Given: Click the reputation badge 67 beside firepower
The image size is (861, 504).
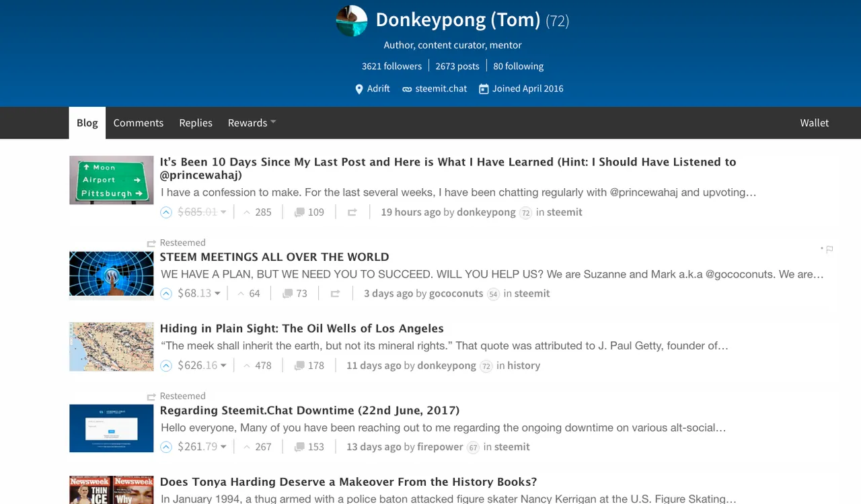Looking at the screenshot, I should 473,448.
